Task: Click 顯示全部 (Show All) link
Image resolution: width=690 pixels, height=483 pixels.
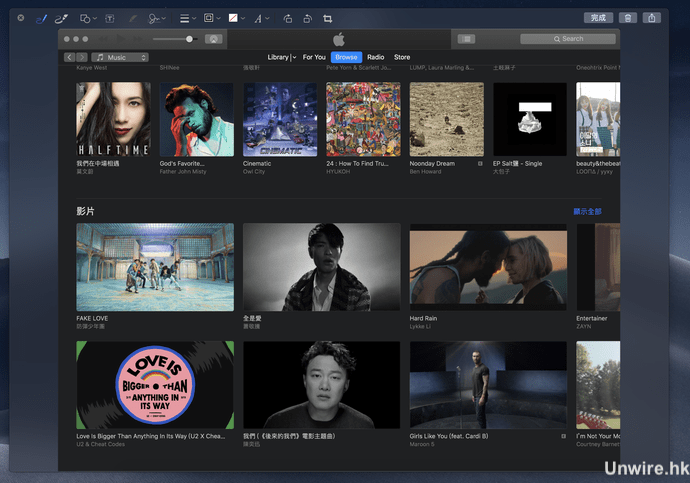Action: [x=587, y=212]
